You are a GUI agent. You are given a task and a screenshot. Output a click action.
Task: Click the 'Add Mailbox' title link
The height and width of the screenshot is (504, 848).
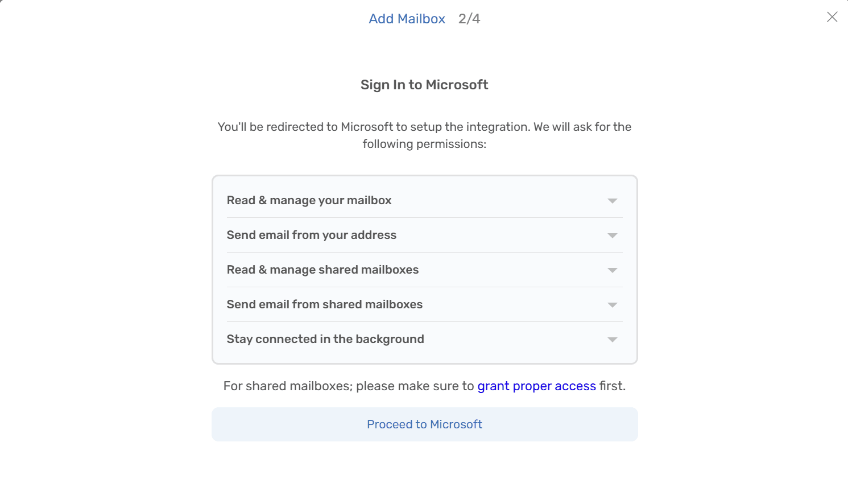(x=407, y=19)
